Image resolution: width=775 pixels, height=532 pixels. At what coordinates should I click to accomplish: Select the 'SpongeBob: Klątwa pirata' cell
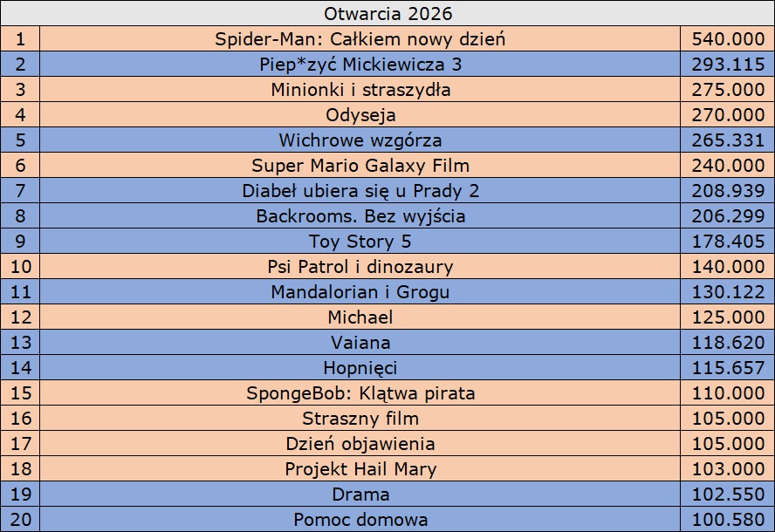pyautogui.click(x=360, y=392)
